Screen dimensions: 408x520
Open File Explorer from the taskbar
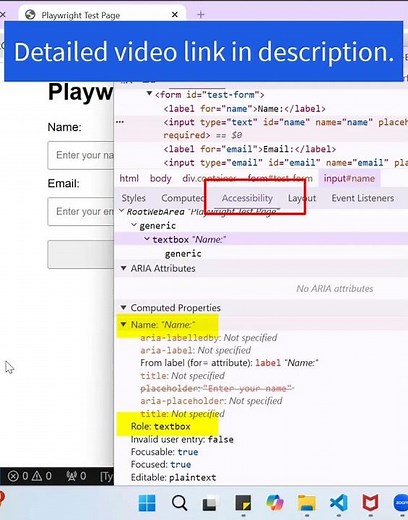tap(307, 503)
